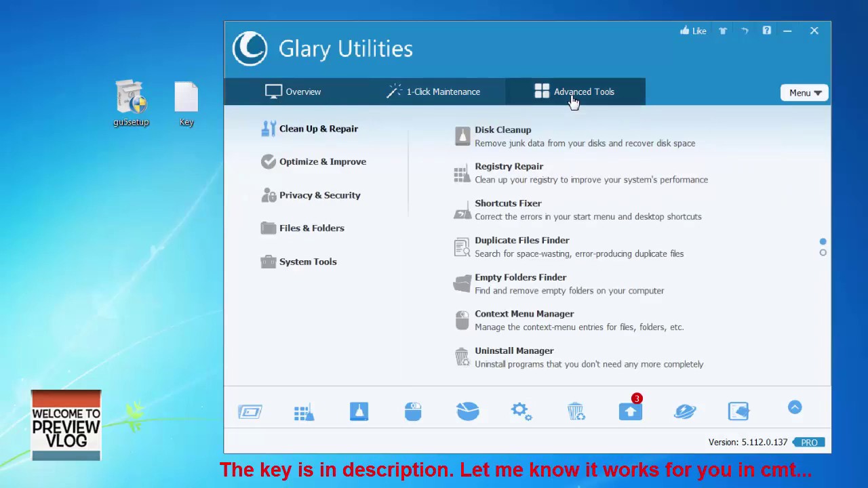
Task: Switch to 1-Click Maintenance tab
Action: click(433, 91)
